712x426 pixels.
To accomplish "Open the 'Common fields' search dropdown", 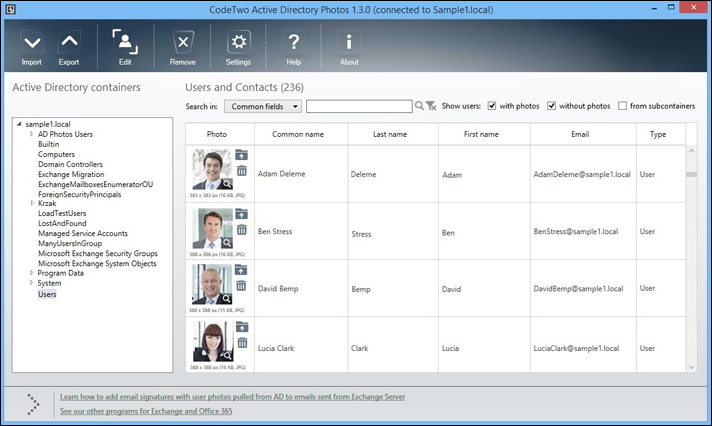I will (x=263, y=106).
